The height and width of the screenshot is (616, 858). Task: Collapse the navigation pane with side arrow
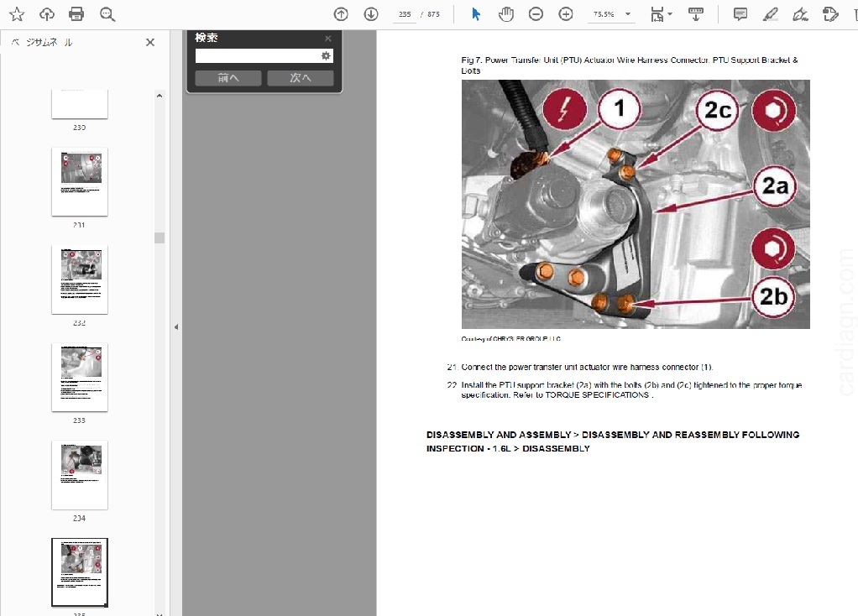click(x=176, y=327)
